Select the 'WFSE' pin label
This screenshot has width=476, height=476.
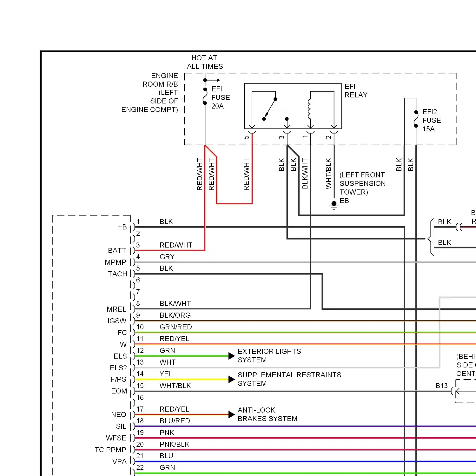click(x=116, y=438)
